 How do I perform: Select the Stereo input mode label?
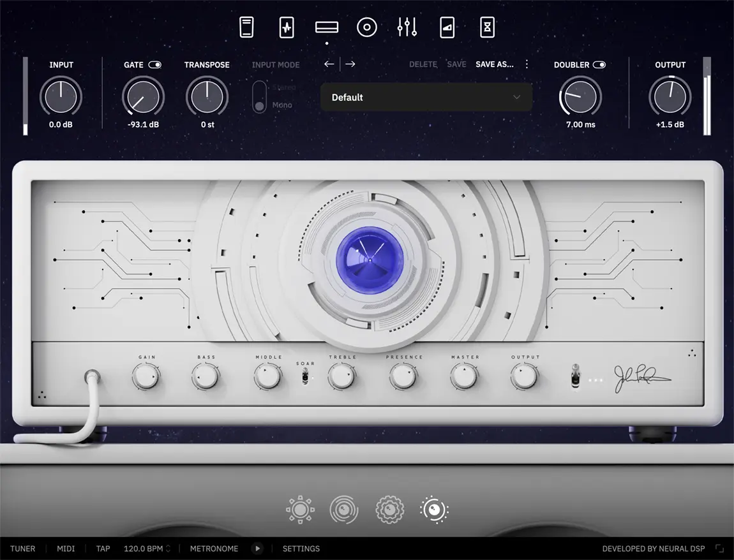(284, 87)
